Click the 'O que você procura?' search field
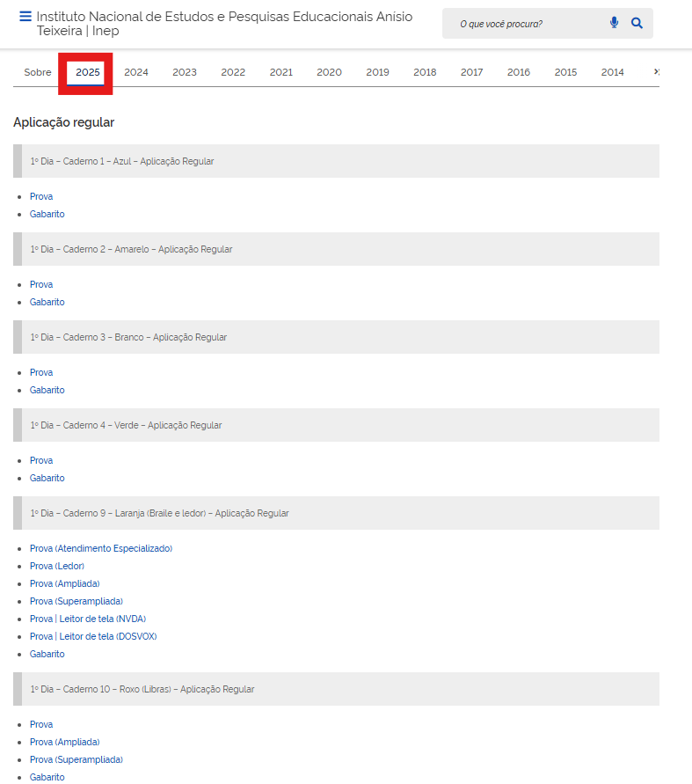 coord(528,24)
